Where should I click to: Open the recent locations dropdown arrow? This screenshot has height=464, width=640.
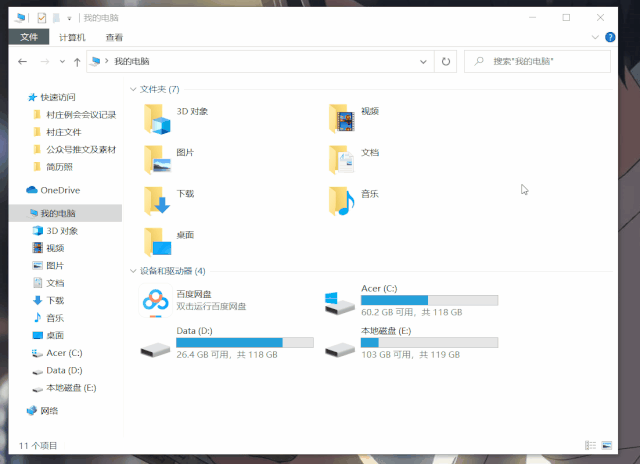tap(62, 62)
